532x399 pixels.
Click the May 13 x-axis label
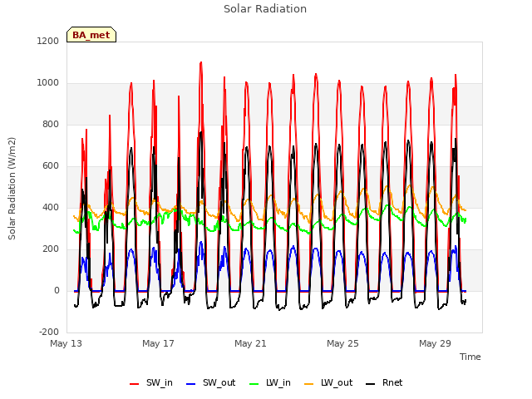coord(66,343)
